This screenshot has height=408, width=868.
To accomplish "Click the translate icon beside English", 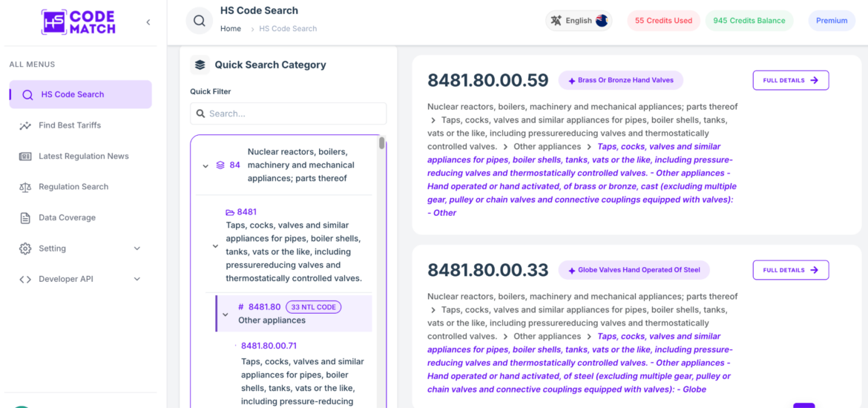I will [556, 21].
